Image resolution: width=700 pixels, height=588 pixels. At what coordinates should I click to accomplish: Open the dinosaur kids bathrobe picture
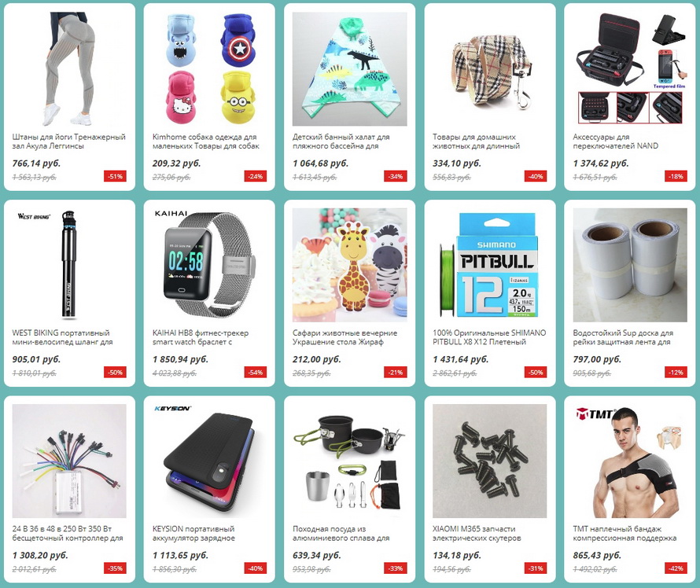349,68
